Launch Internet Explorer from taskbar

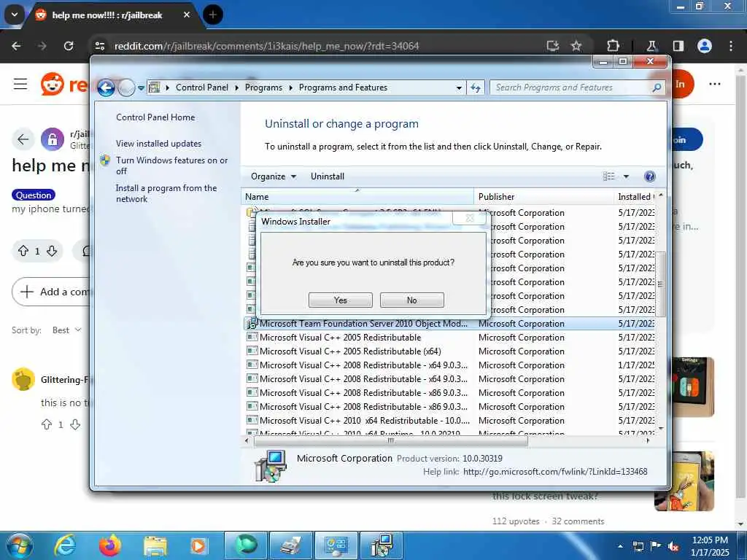[x=64, y=545]
